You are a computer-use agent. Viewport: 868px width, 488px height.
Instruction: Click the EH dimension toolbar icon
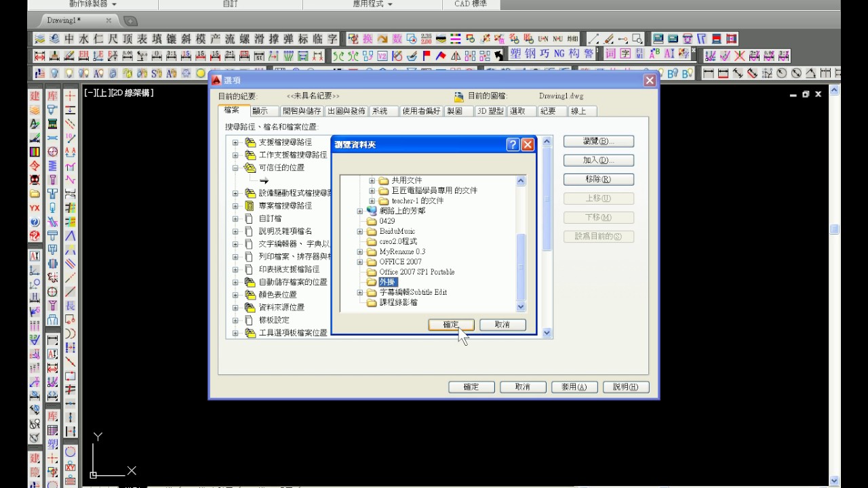[x=84, y=56]
